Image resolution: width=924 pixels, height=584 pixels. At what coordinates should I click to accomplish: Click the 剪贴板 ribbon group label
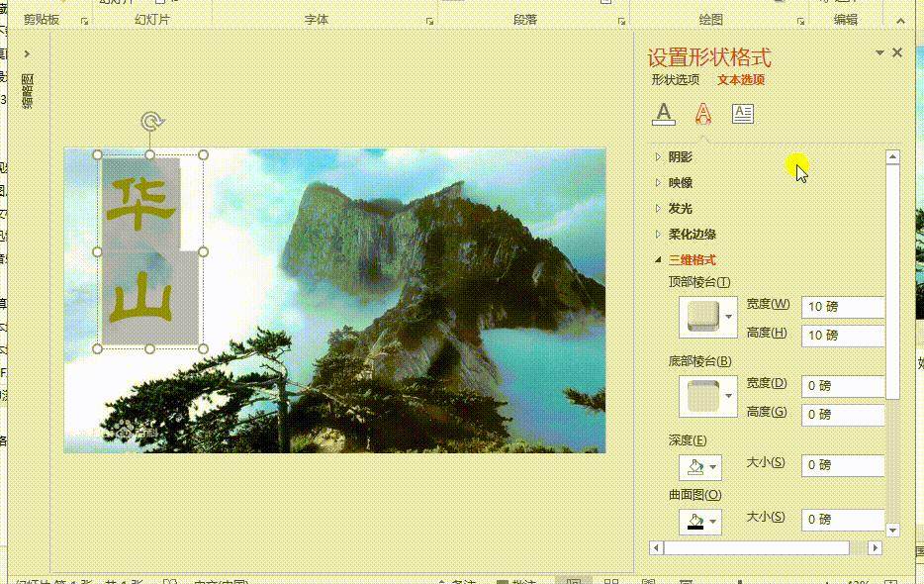[42, 20]
